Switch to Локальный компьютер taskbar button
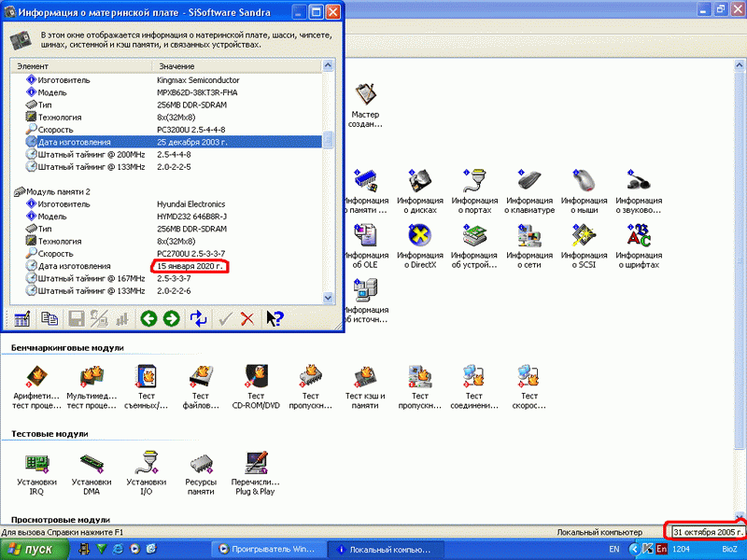The height and width of the screenshot is (560, 747). tap(386, 550)
